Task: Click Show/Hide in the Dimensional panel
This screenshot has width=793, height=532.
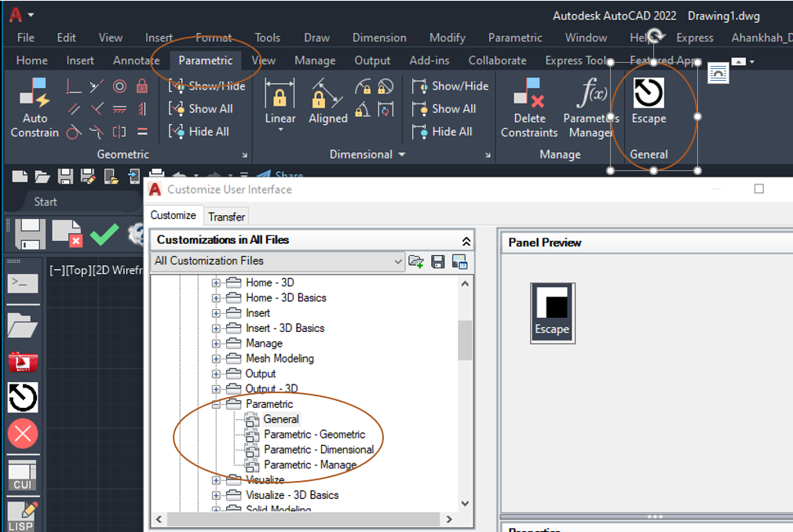Action: tap(450, 86)
